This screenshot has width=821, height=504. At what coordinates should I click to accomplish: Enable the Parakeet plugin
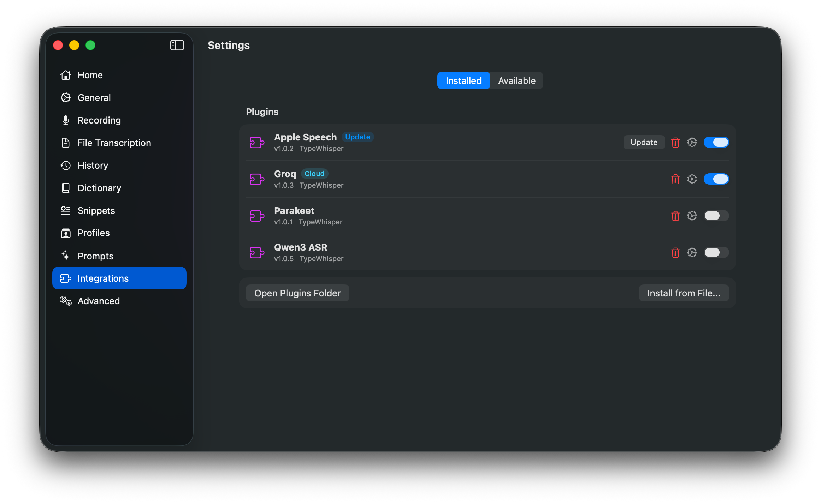[x=716, y=216]
